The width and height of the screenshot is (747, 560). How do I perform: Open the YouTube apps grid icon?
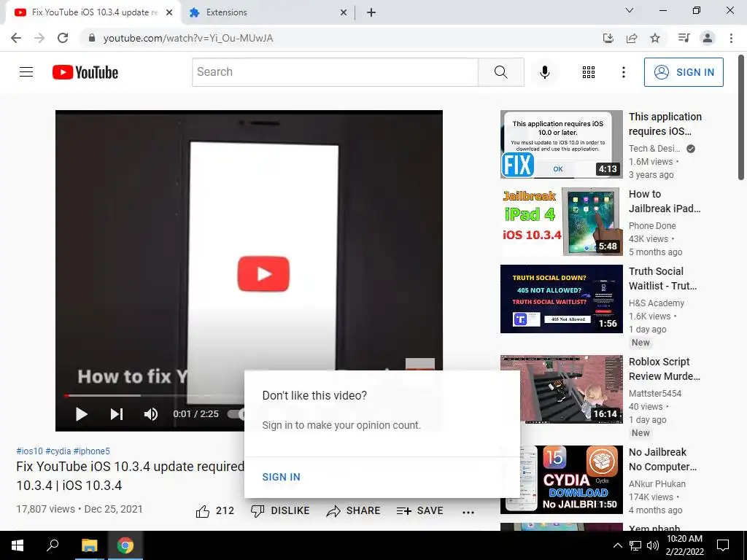click(x=589, y=72)
